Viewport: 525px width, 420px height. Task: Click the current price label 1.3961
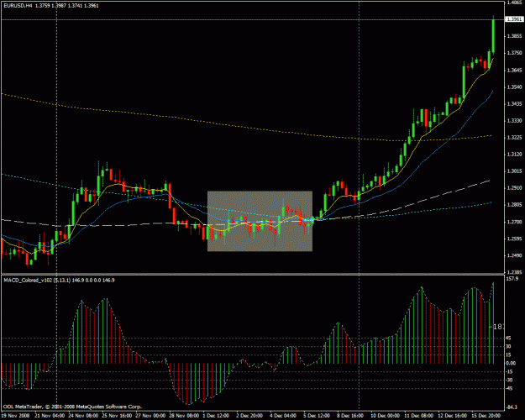coord(515,19)
